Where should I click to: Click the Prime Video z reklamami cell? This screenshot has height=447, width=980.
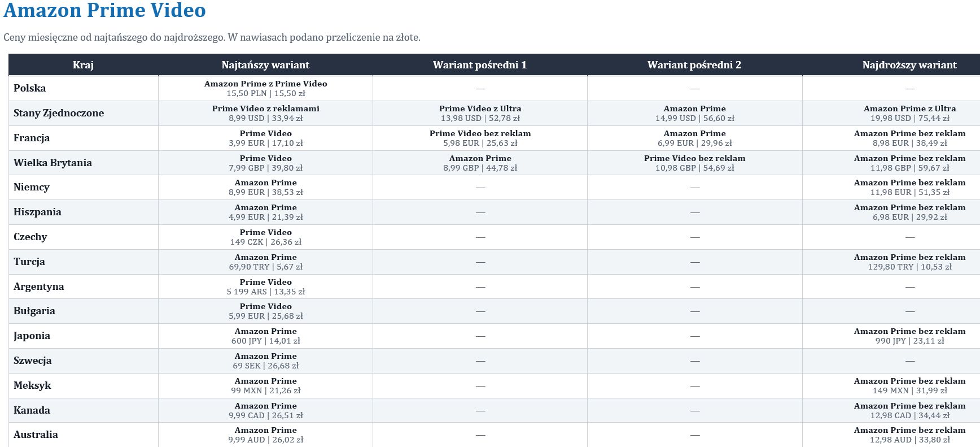[x=265, y=113]
